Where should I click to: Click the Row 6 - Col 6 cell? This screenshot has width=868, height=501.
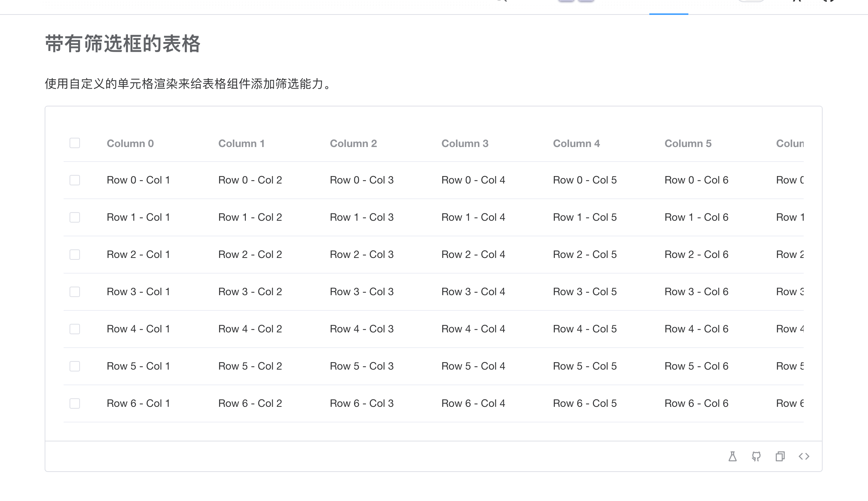pos(696,403)
